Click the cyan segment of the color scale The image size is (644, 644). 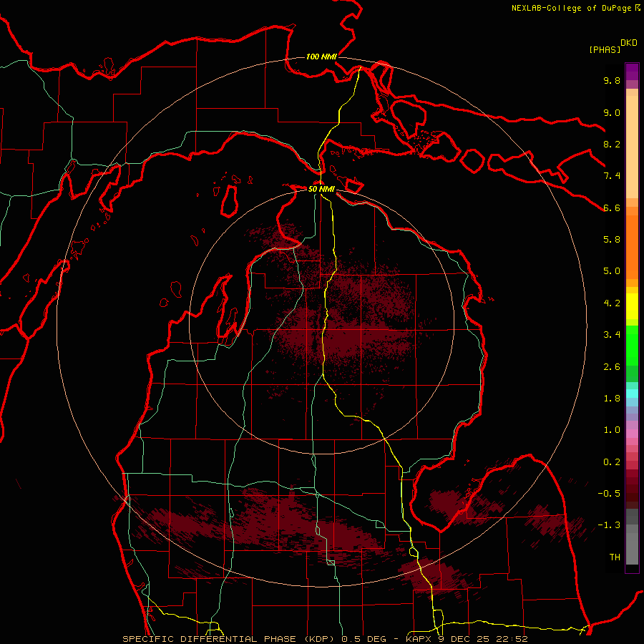pyautogui.click(x=632, y=394)
